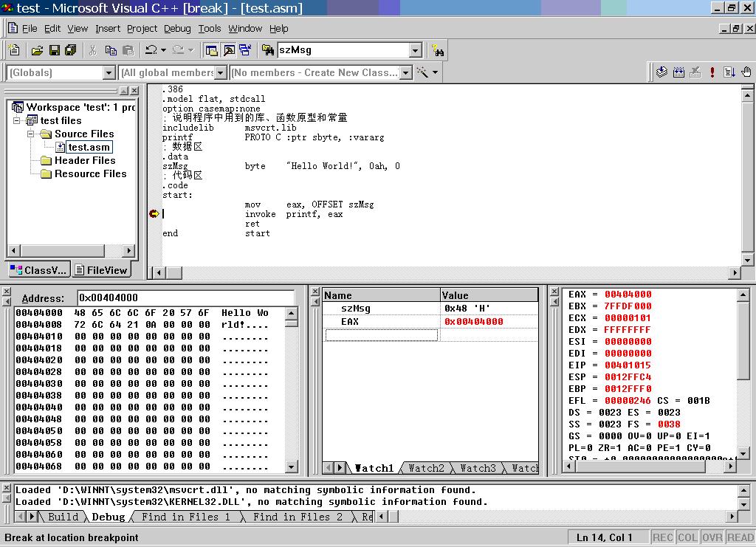Click the EAX row in the Watch list
This screenshot has width=756, height=547.
coord(430,321)
